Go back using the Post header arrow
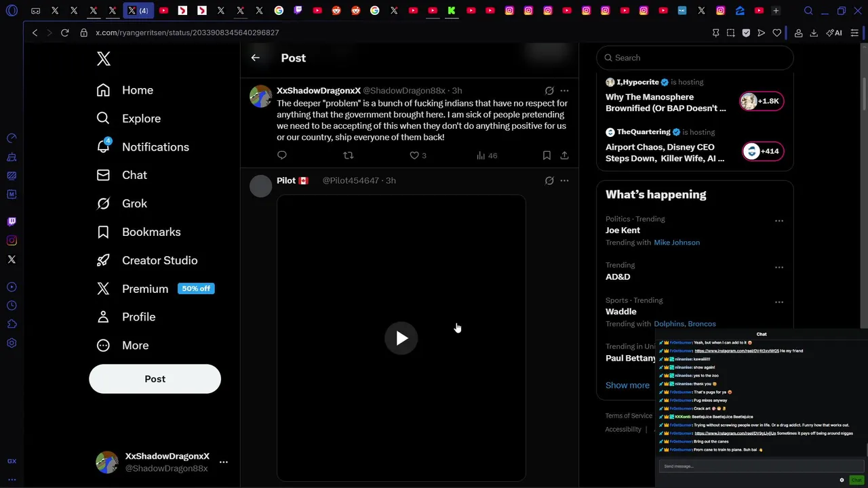The image size is (868, 488). (255, 58)
